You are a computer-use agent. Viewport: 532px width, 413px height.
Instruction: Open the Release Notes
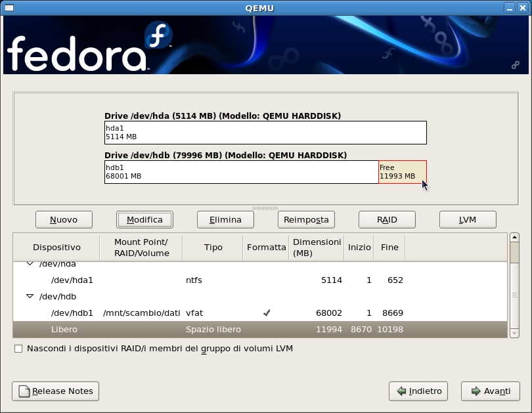55,391
